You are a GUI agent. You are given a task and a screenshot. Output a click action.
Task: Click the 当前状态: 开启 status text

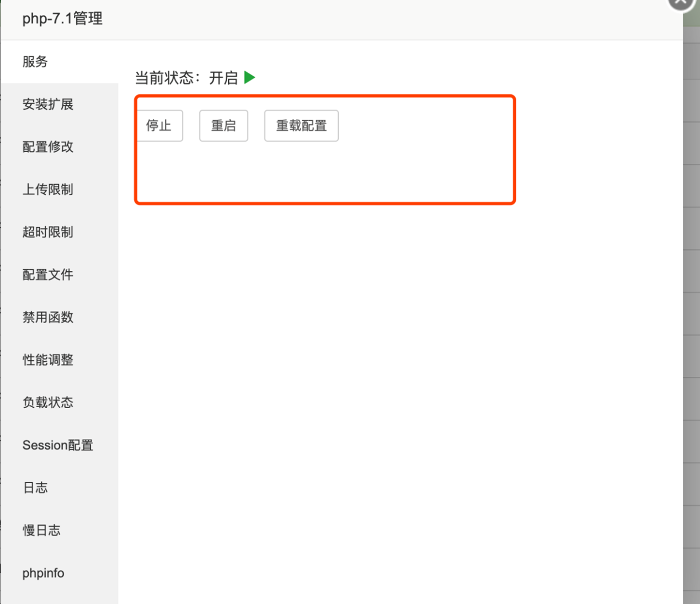click(x=186, y=78)
